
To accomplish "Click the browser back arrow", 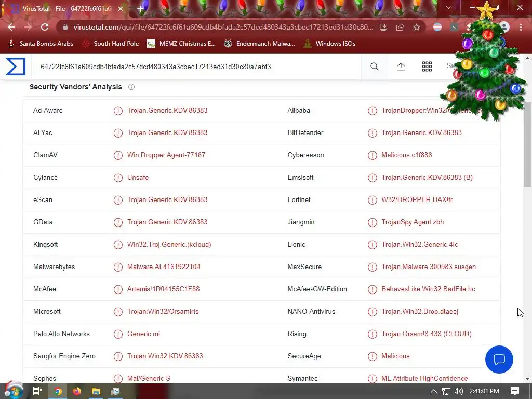I will (11, 27).
